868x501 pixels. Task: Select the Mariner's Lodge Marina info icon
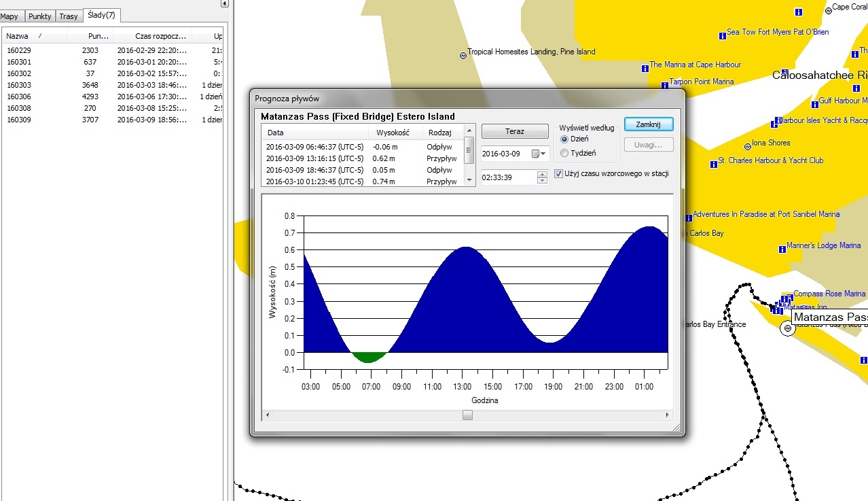pyautogui.click(x=781, y=249)
